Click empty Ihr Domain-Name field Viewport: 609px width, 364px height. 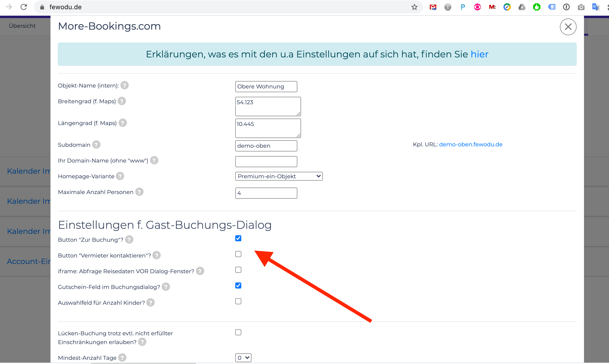(266, 162)
